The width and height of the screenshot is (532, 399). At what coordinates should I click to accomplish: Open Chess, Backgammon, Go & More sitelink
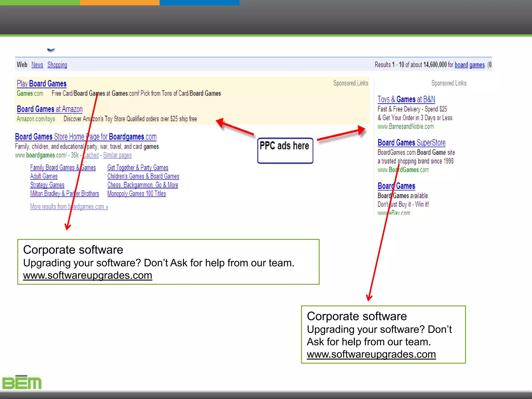pyautogui.click(x=143, y=185)
